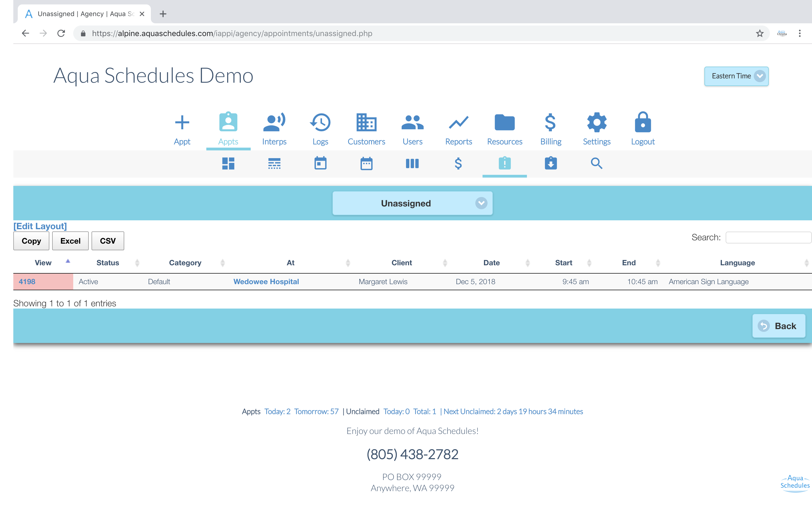The image size is (812, 515).
Task: Click the Appt plus icon
Action: pos(182,122)
